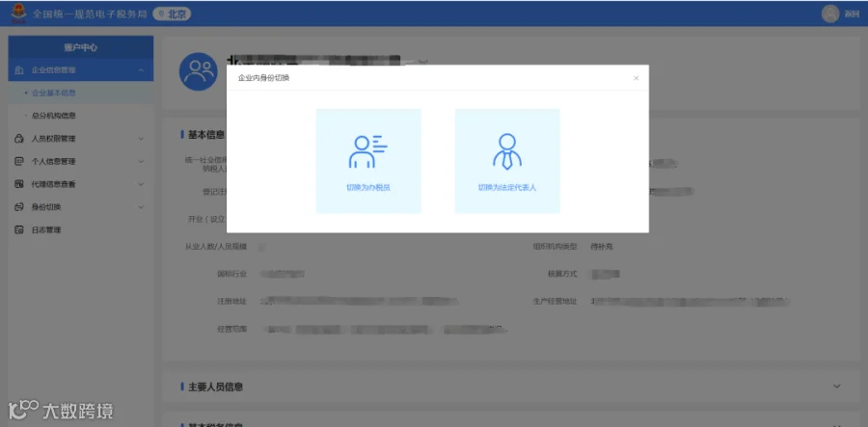This screenshot has width=868, height=427.
Task: Close the 企业内身份切换 dialog
Action: [637, 78]
